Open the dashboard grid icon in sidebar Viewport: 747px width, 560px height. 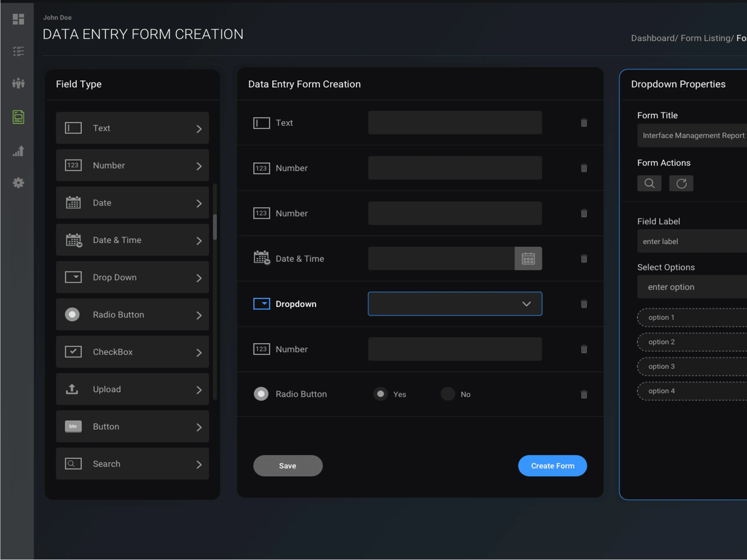pos(18,19)
